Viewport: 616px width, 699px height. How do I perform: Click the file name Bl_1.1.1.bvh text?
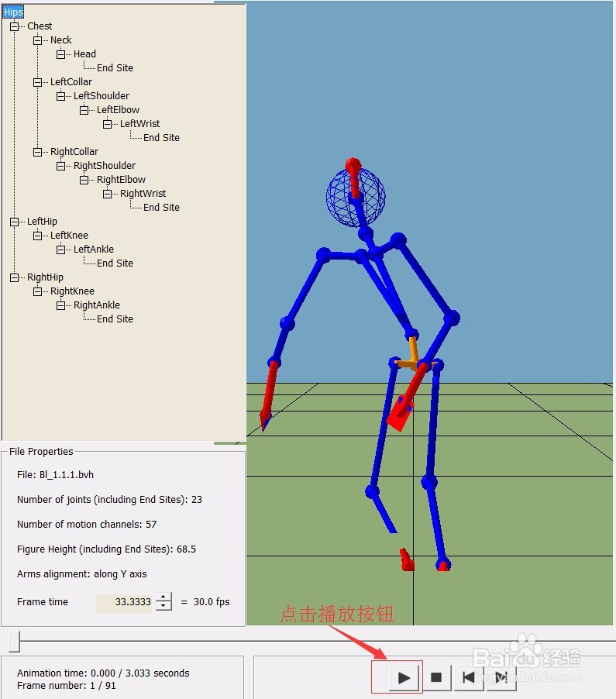(67, 475)
